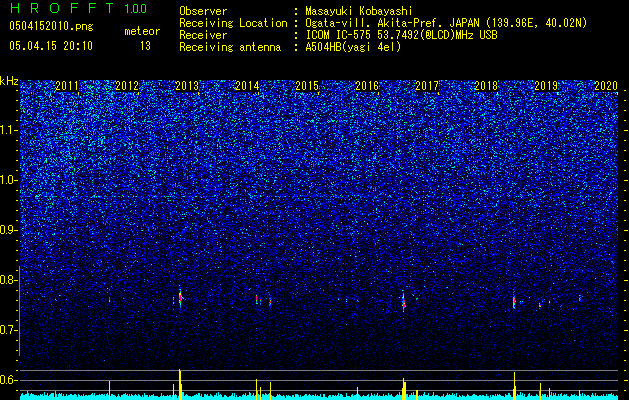Click the 2019 time marker

546,86
